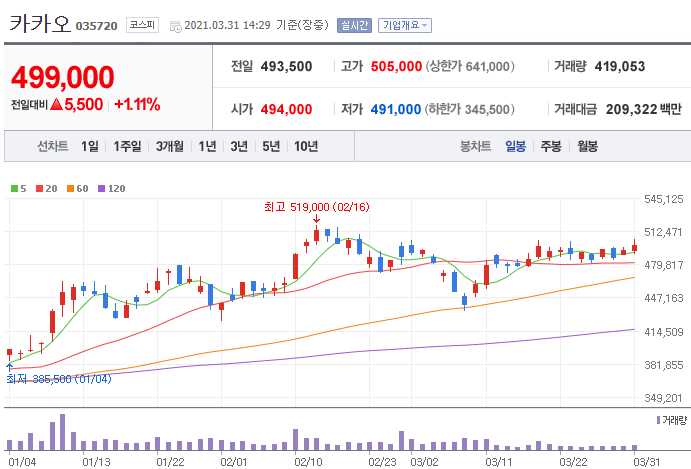Select the 1주일 line chart tab
The height and width of the screenshot is (469, 691).
127,146
